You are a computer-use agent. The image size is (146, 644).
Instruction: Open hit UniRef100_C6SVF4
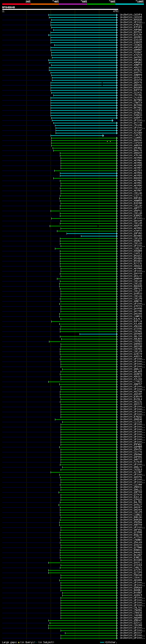(131, 15)
